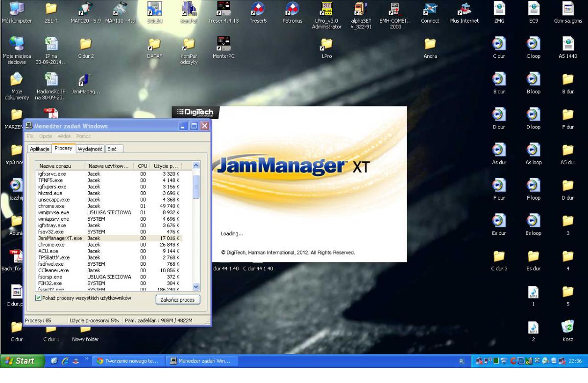Click Menedżer zadań Win... taskbar button
Image resolution: width=588 pixels, height=383 pixels.
pyautogui.click(x=201, y=362)
